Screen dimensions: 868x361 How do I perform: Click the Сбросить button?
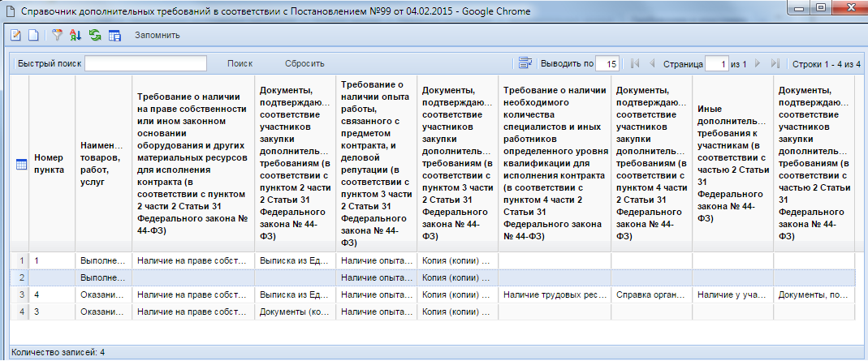[x=304, y=63]
